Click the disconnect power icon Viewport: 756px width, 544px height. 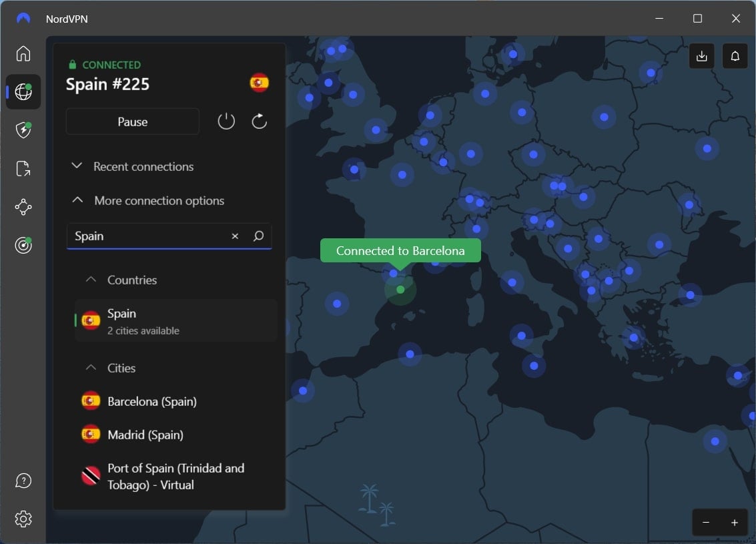(x=226, y=121)
